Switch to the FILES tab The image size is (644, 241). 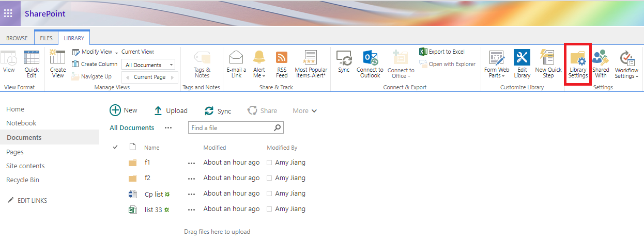click(x=46, y=38)
